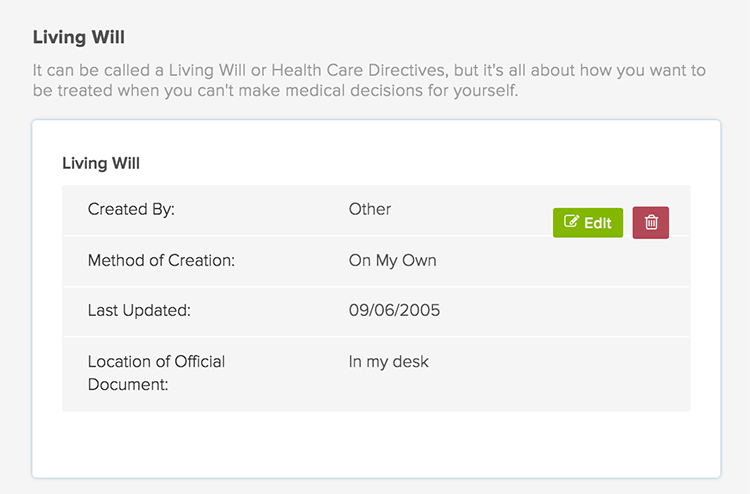The image size is (750, 494).
Task: Click the green Edit button
Action: tap(588, 222)
